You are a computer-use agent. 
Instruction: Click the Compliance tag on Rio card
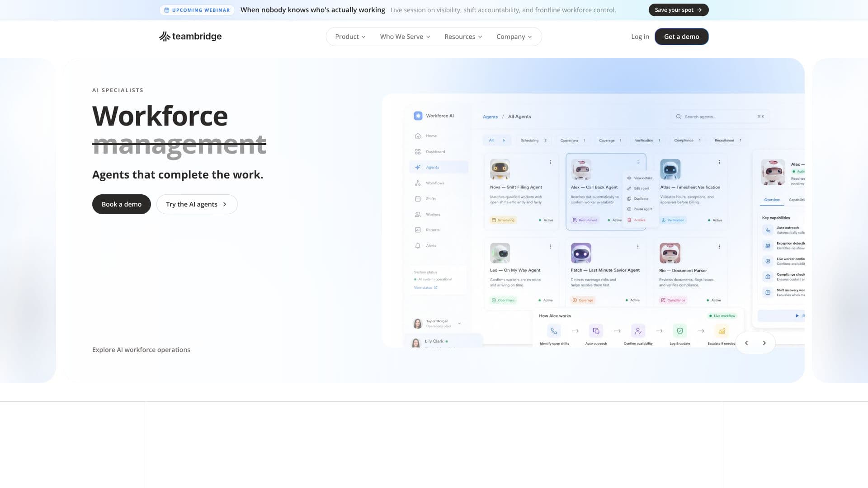673,300
